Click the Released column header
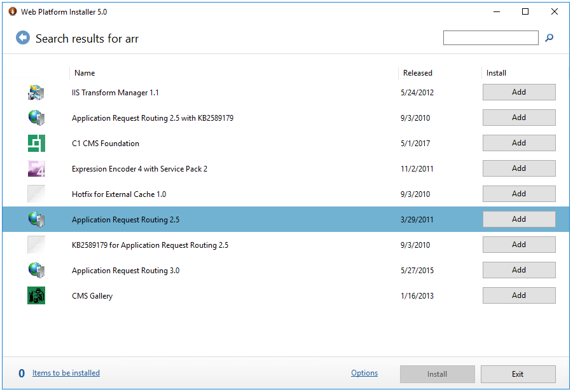Screen dimensions: 573x392 [417, 73]
